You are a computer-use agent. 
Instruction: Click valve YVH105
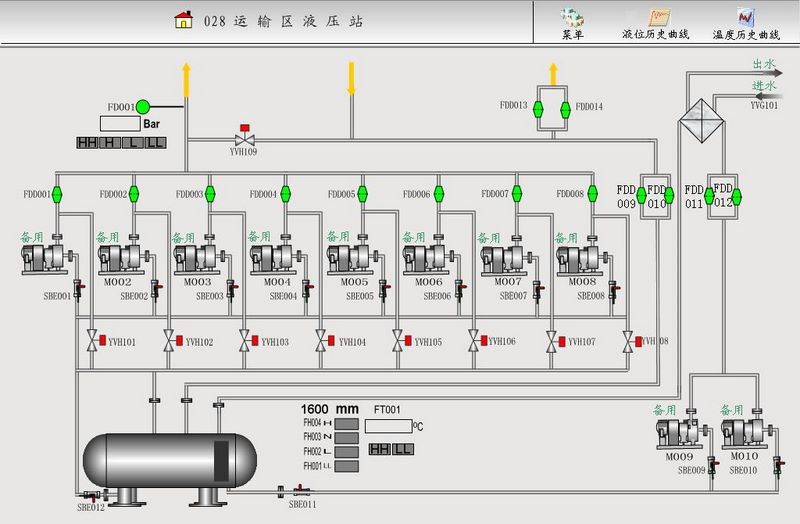[402, 341]
